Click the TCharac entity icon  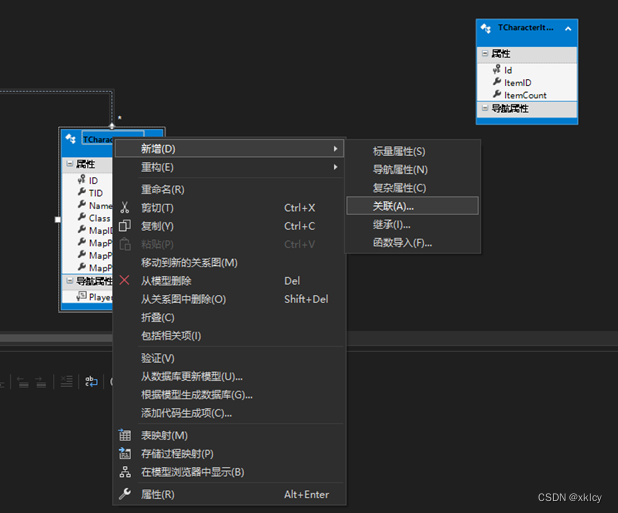(71, 139)
